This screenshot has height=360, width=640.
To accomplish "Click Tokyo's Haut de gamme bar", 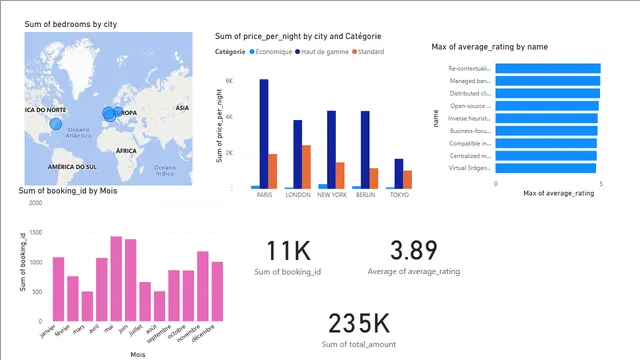I will tap(399, 174).
